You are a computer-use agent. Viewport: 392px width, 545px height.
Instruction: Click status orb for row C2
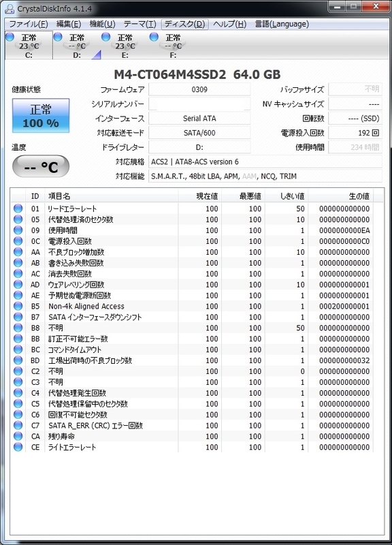[x=18, y=371]
